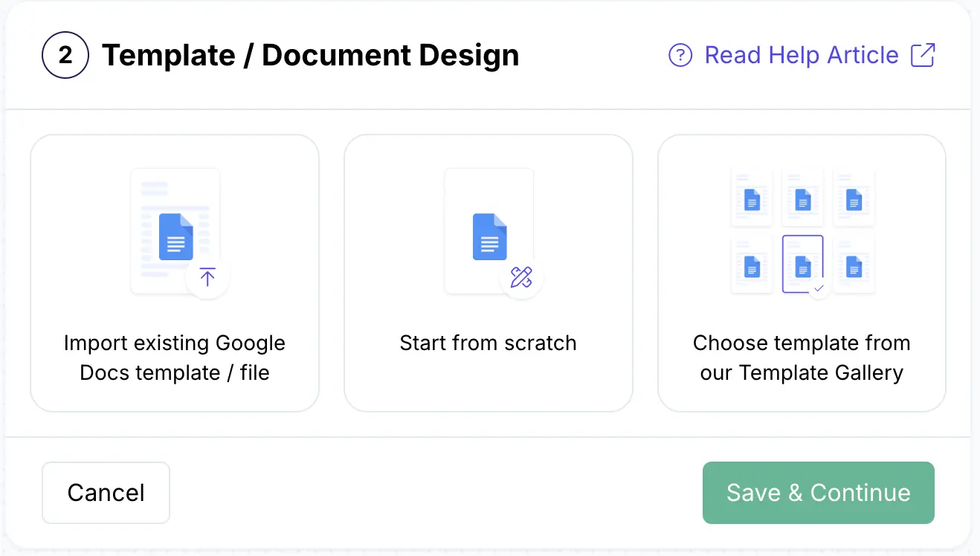The height and width of the screenshot is (556, 980).
Task: Click the top-left document icon in Template Gallery card
Action: click(752, 198)
